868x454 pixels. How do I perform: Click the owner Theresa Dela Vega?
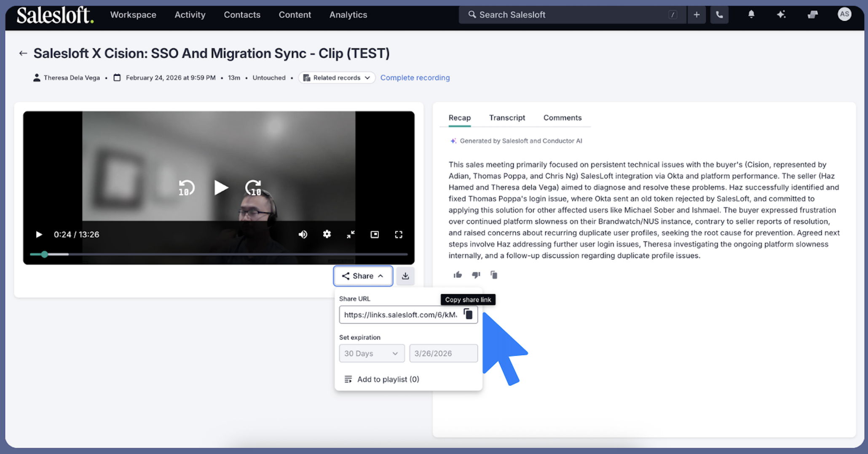tap(67, 77)
